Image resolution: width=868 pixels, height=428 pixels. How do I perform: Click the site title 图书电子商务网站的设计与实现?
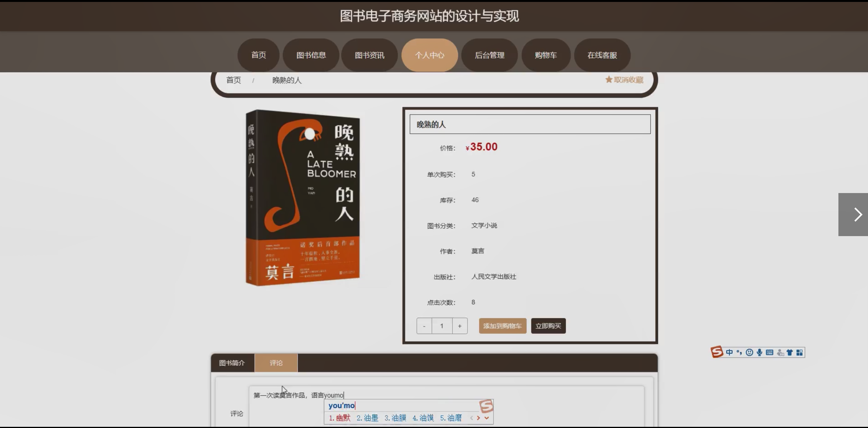pyautogui.click(x=429, y=16)
